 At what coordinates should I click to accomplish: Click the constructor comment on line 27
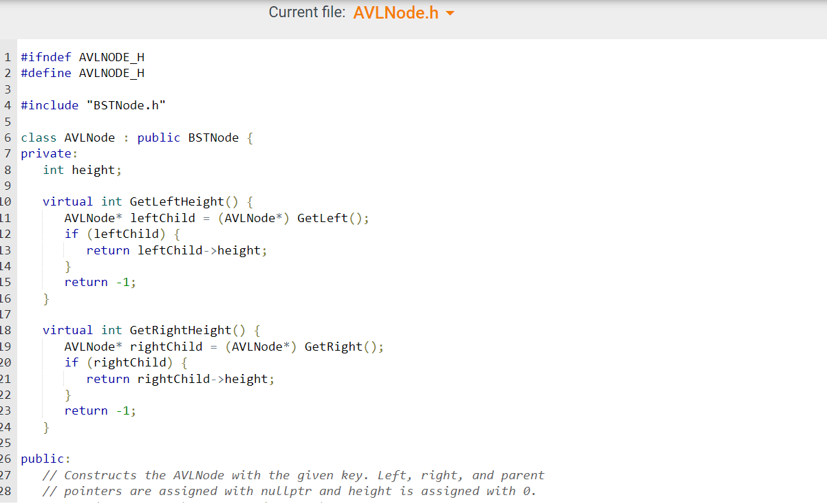pyautogui.click(x=294, y=474)
